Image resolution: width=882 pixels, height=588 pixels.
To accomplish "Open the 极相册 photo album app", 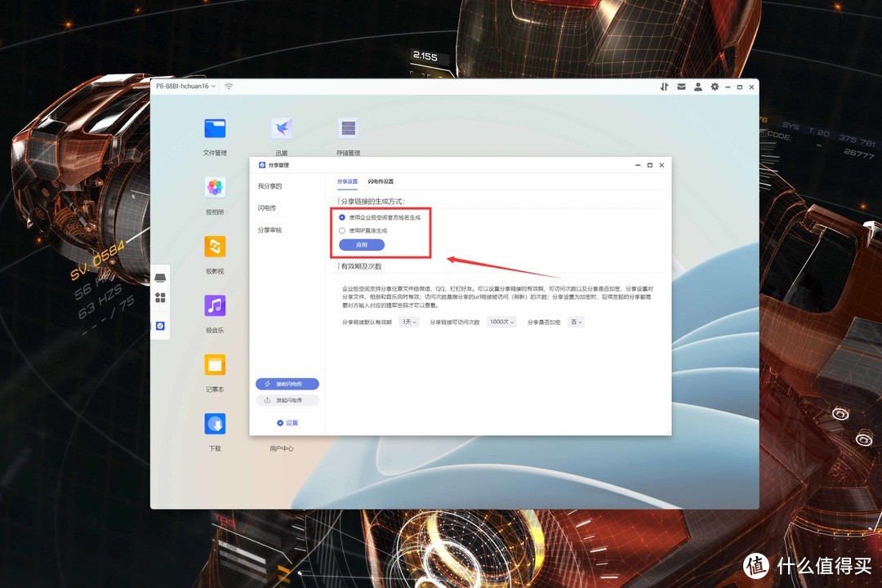I will (214, 188).
